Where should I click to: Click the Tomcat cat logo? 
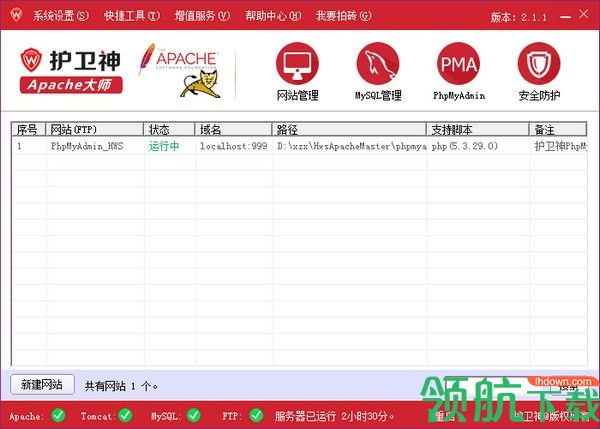pos(201,85)
